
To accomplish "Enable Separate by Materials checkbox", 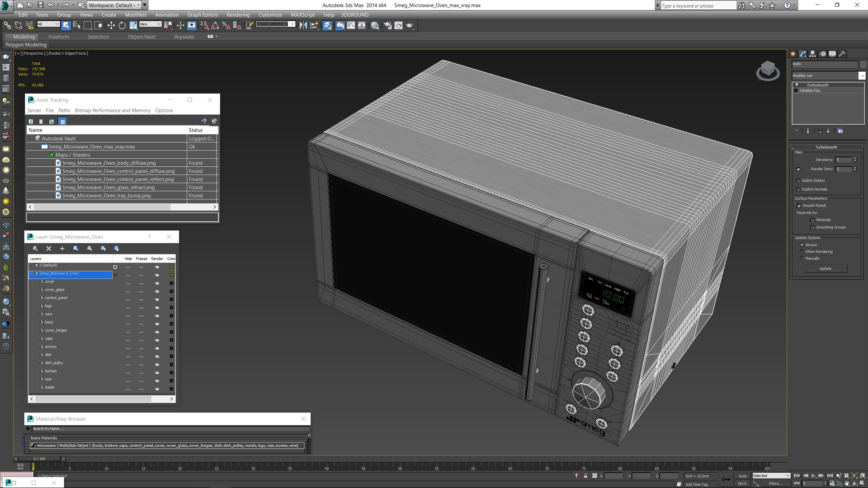I will (x=812, y=220).
